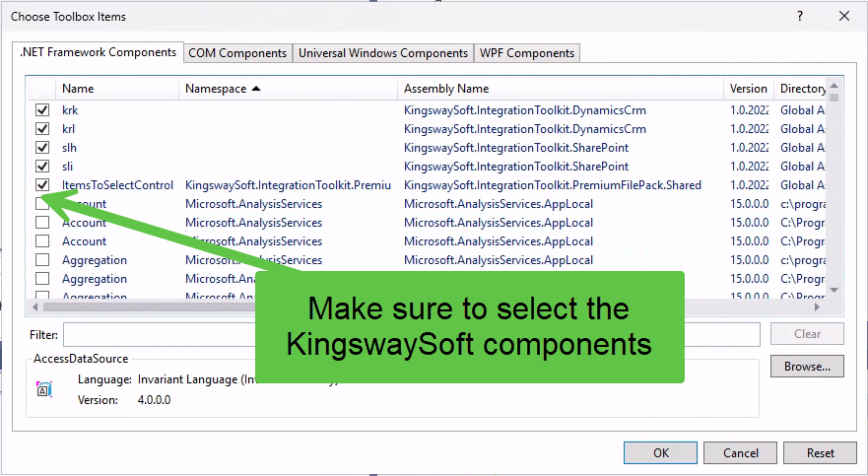Click the Cancel button
The height and width of the screenshot is (476, 868).
point(740,452)
